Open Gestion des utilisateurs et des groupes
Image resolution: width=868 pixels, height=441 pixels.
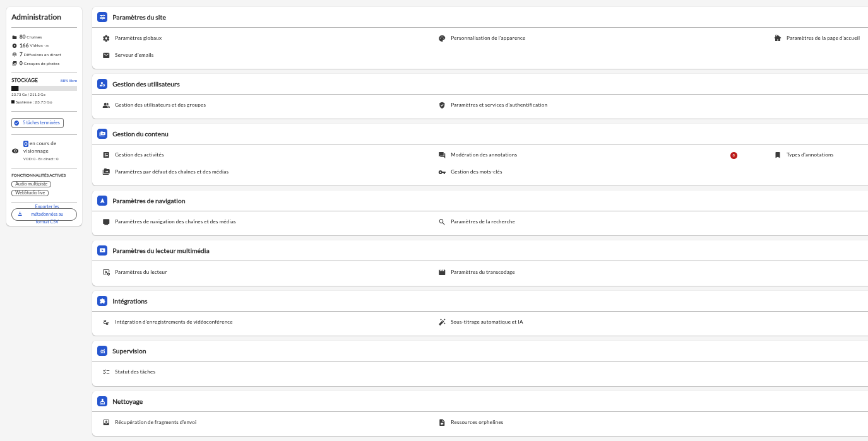tap(160, 105)
